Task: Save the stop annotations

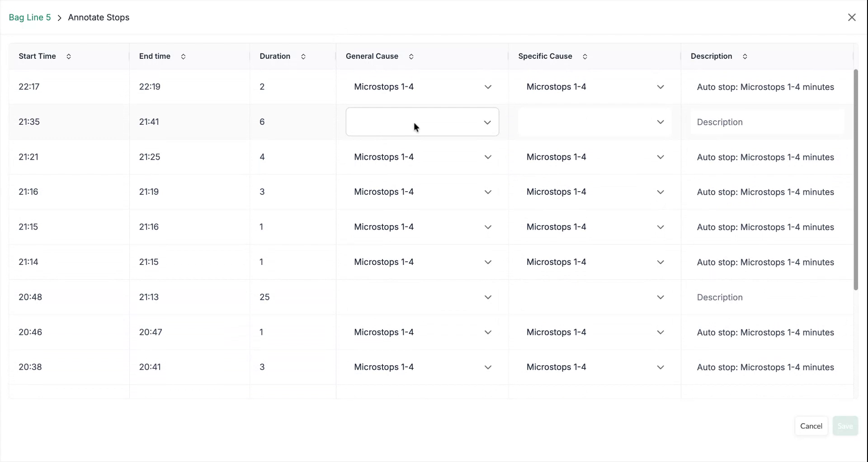Action: tap(845, 426)
